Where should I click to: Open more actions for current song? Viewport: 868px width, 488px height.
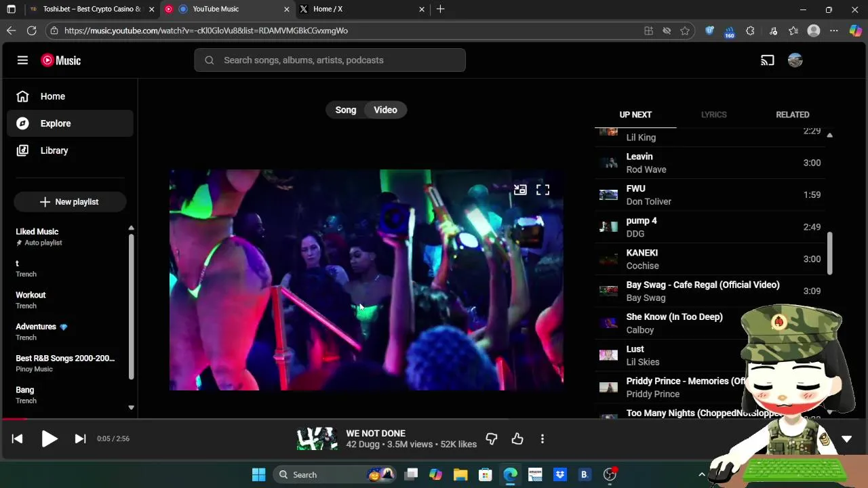pos(542,439)
